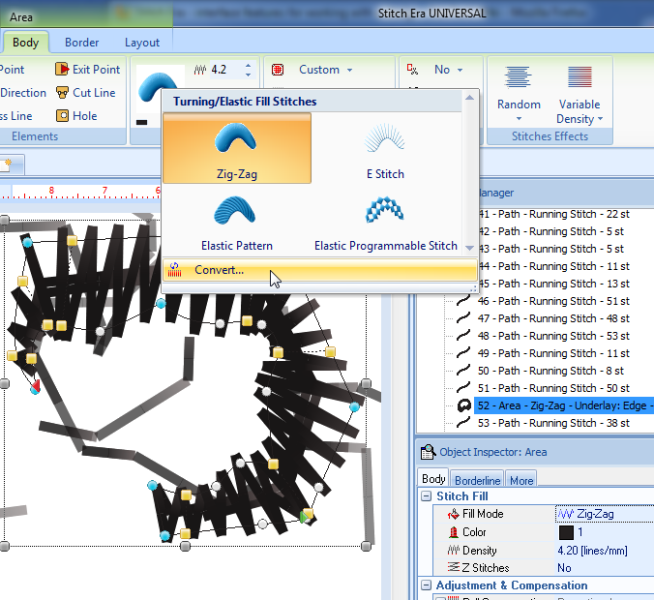
Task: Choose the E Stitch fill type
Action: (x=385, y=148)
